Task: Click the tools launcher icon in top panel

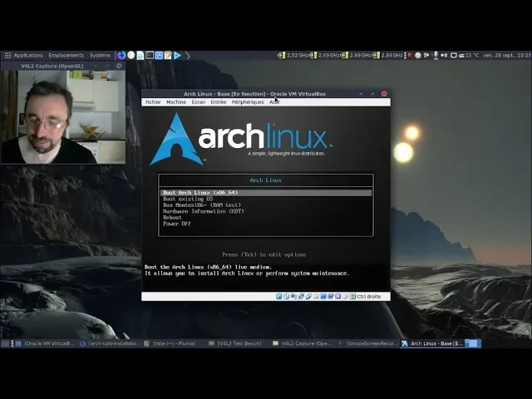Action: click(187, 56)
